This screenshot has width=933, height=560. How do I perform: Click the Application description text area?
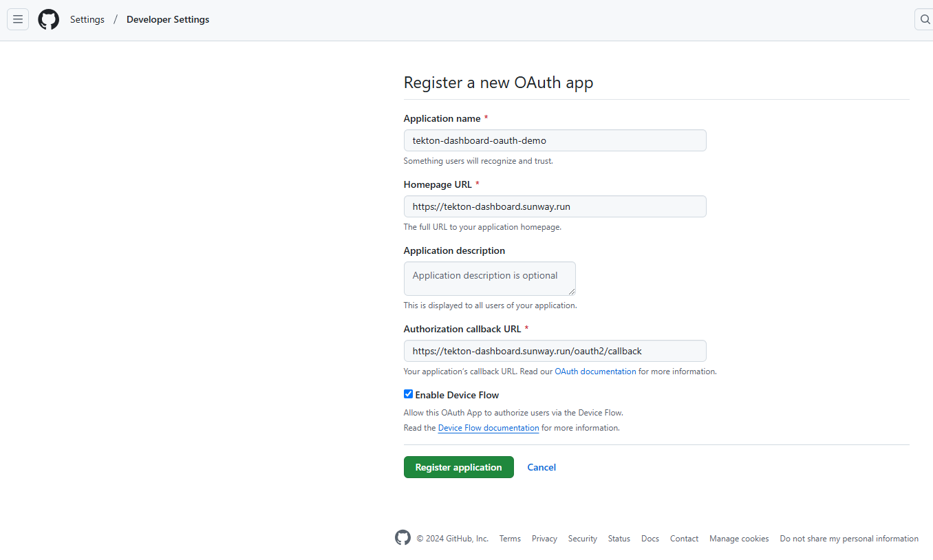coord(489,278)
